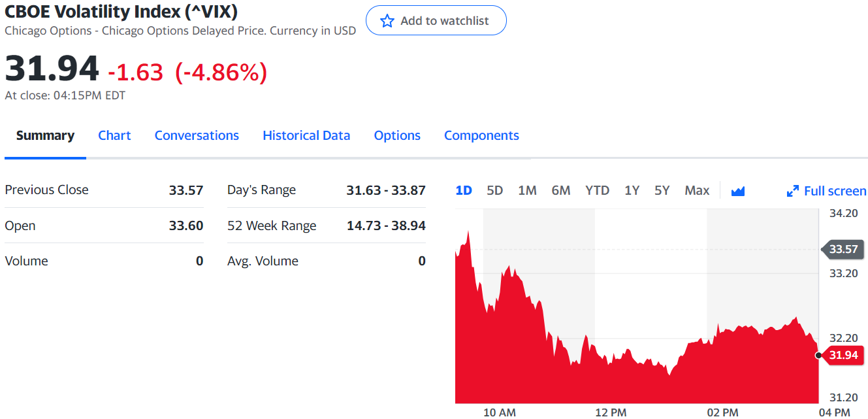Click the large 31.94 price quote
Viewport: 868px width, 419px height.
[x=52, y=69]
